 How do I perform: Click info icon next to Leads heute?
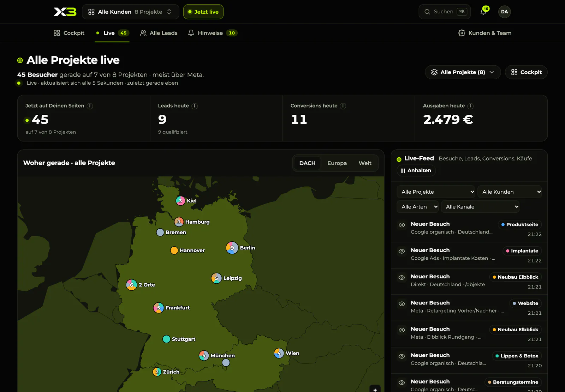pos(195,106)
